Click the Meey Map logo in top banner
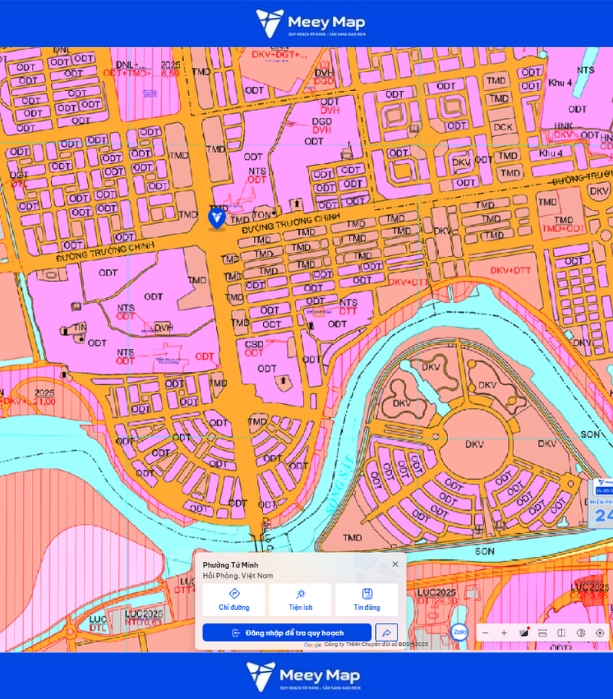613x699 pixels. click(x=311, y=23)
